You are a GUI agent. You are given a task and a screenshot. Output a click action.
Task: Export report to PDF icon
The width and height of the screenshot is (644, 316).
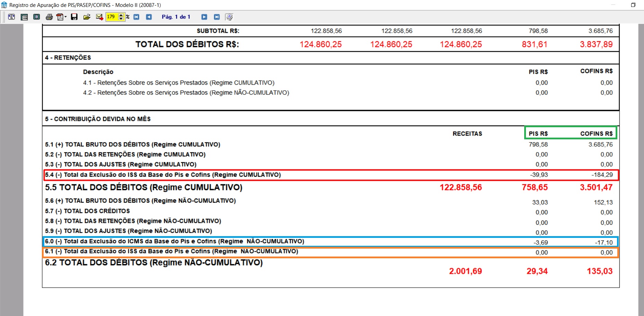pos(60,17)
